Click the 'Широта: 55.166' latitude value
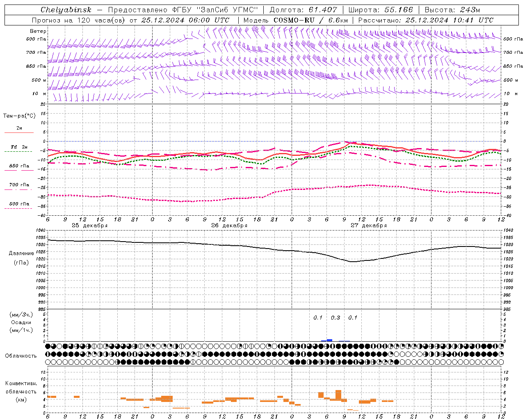Image resolution: width=525 pixels, height=420 pixels. click(x=380, y=10)
